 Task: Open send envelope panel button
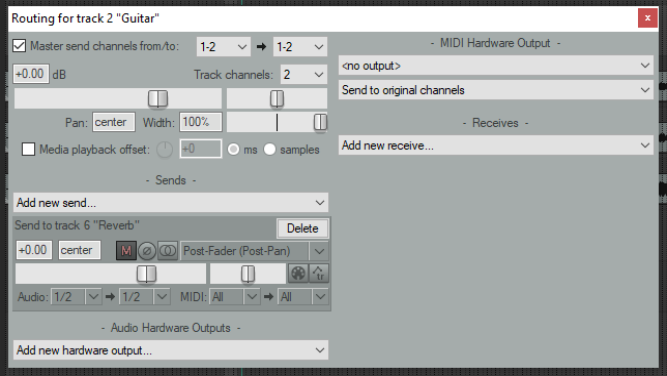tap(298, 273)
